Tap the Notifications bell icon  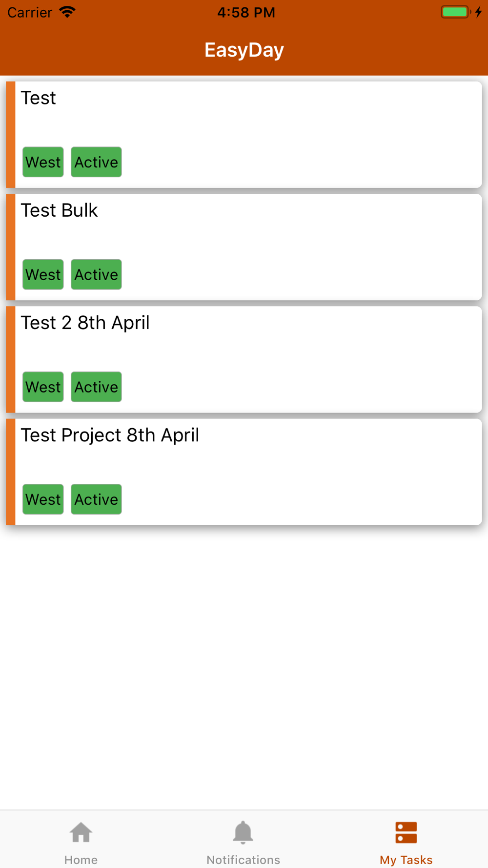[243, 832]
